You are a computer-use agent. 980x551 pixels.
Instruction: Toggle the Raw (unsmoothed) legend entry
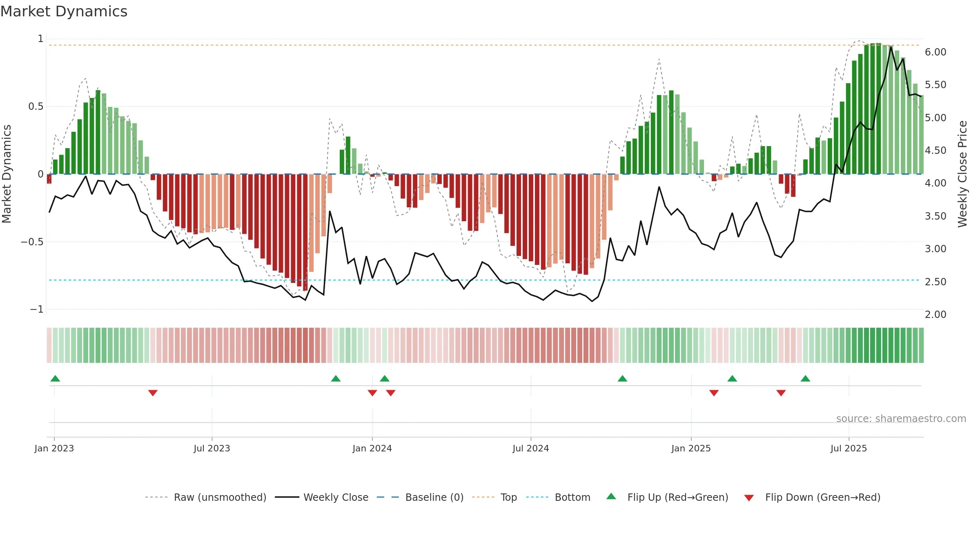pos(205,497)
